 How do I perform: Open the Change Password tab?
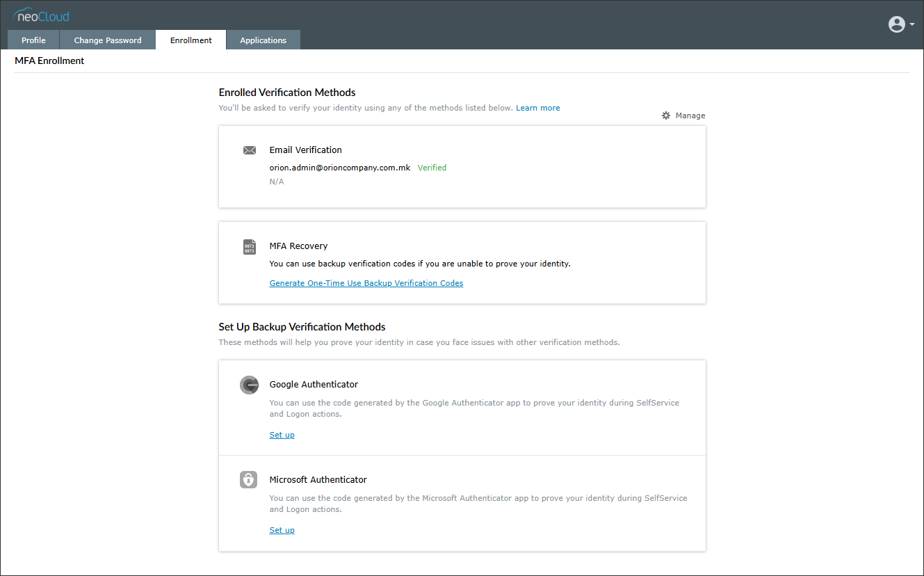click(108, 40)
